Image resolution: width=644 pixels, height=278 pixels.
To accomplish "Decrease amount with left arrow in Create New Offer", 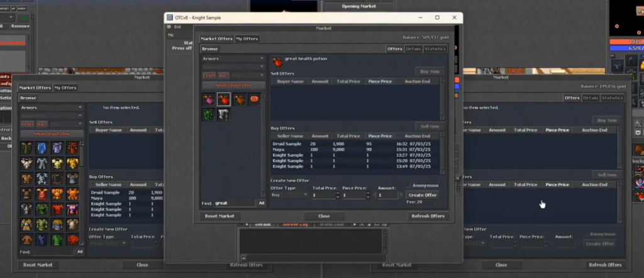I will click(375, 195).
